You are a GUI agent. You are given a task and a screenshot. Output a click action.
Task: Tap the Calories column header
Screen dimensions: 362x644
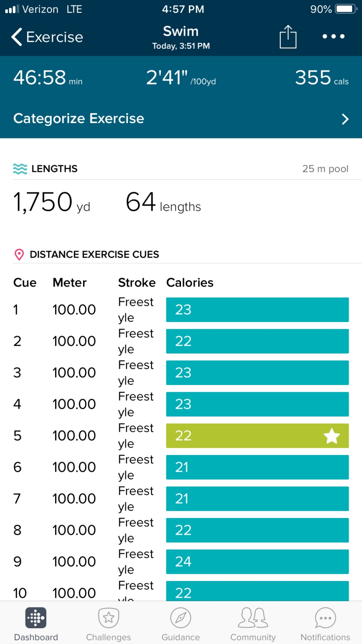point(190,283)
